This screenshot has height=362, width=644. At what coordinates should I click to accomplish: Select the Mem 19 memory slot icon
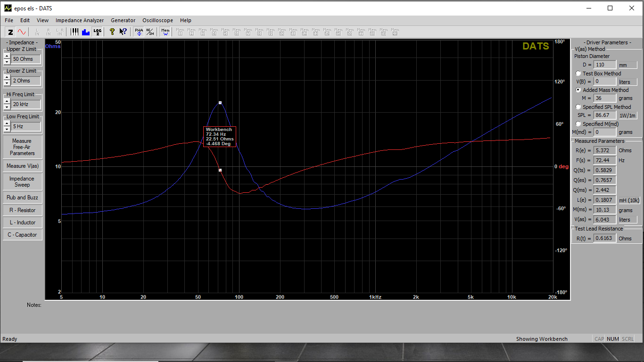[384, 32]
